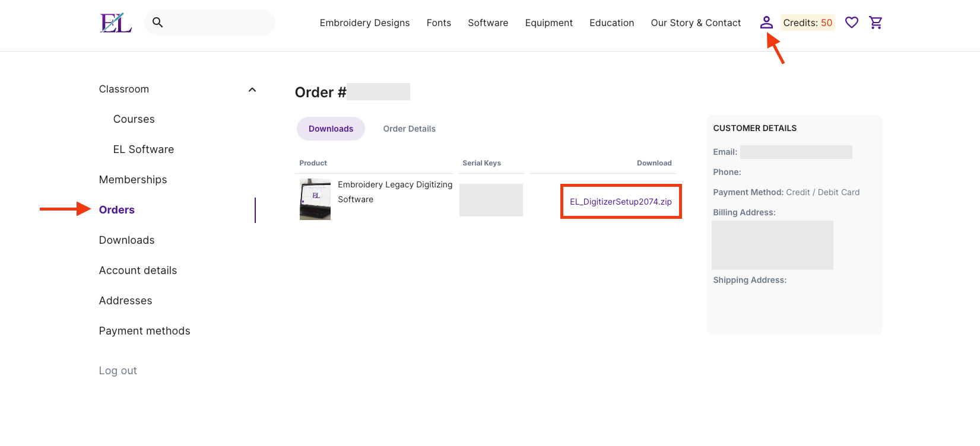Select Classroom in sidebar
The height and width of the screenshot is (446, 980).
coord(124,89)
